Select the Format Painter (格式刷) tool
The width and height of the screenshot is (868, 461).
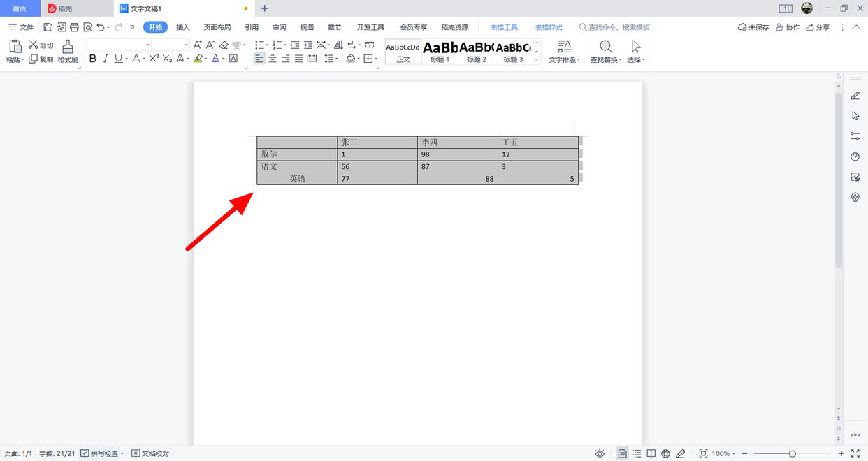tap(68, 52)
